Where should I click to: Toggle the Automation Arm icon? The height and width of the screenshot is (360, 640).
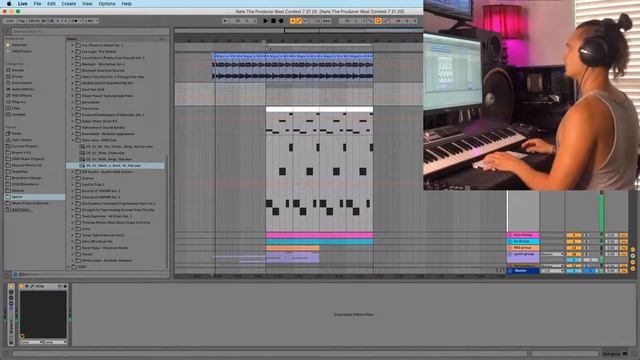click(x=299, y=21)
